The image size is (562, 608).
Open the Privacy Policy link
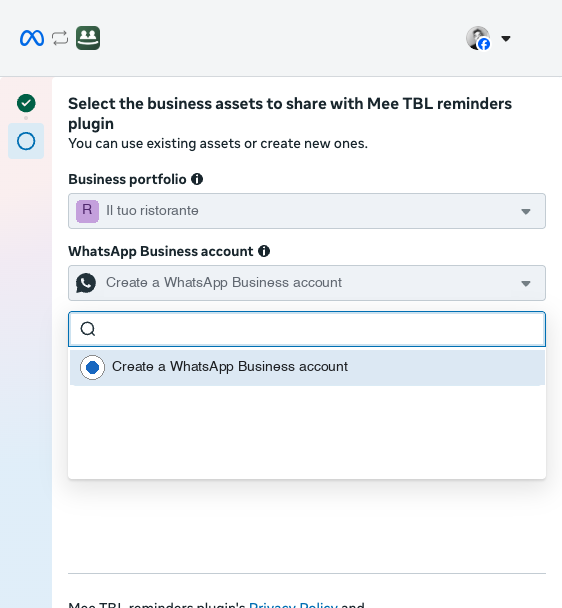pos(293,605)
